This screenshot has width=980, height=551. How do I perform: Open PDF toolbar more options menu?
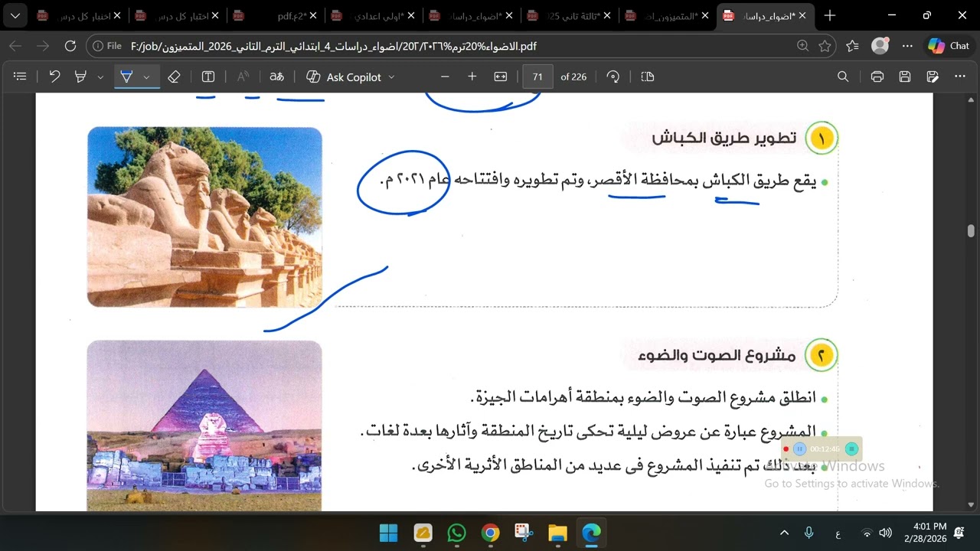[x=960, y=77]
